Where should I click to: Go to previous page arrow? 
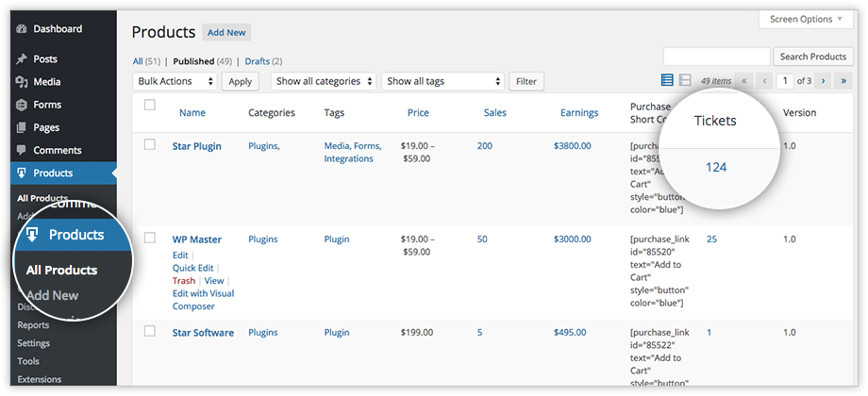pyautogui.click(x=764, y=81)
